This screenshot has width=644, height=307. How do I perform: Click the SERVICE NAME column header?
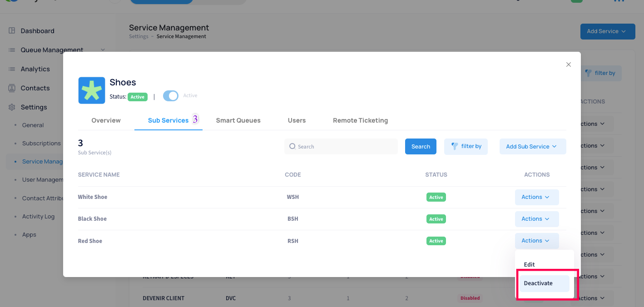click(x=99, y=175)
